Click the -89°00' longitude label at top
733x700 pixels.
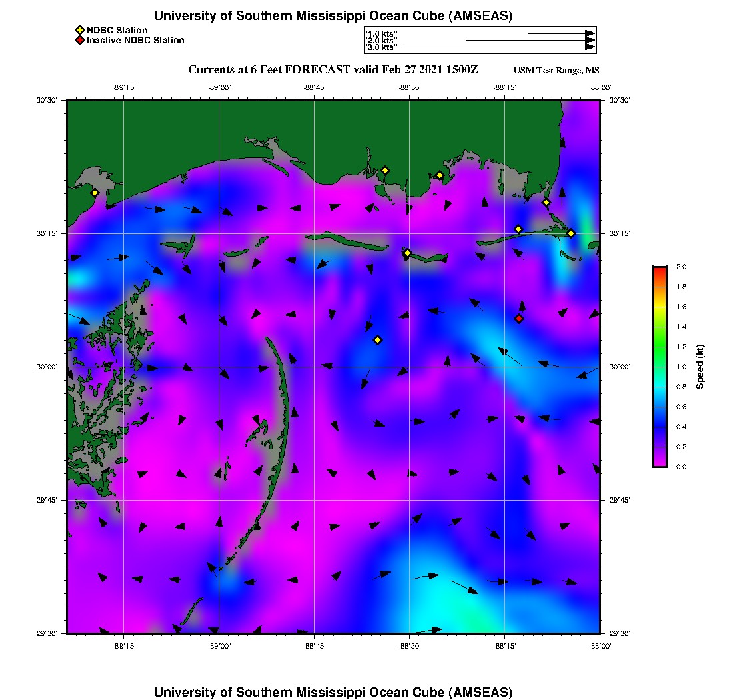219,87
